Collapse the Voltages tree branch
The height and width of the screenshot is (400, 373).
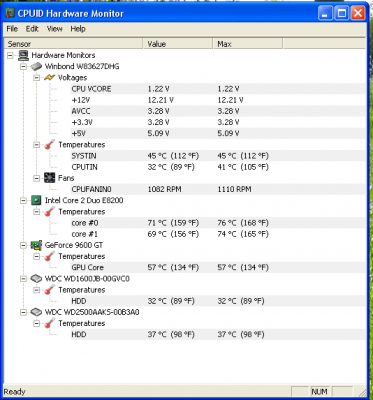point(36,78)
